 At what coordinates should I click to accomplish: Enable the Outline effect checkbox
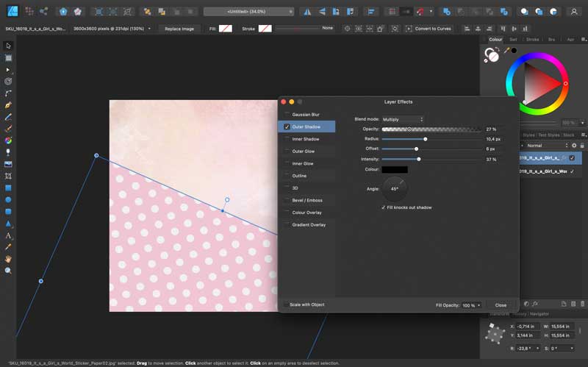pos(287,176)
